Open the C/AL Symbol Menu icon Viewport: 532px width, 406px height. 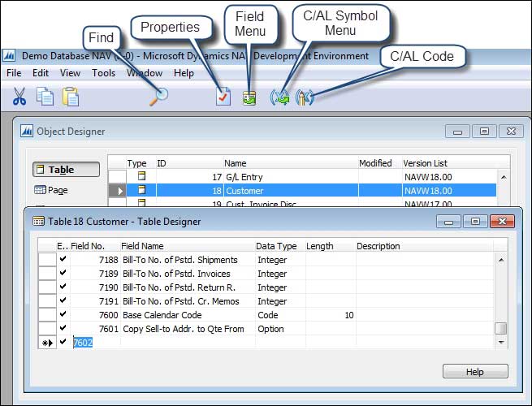pyautogui.click(x=279, y=97)
